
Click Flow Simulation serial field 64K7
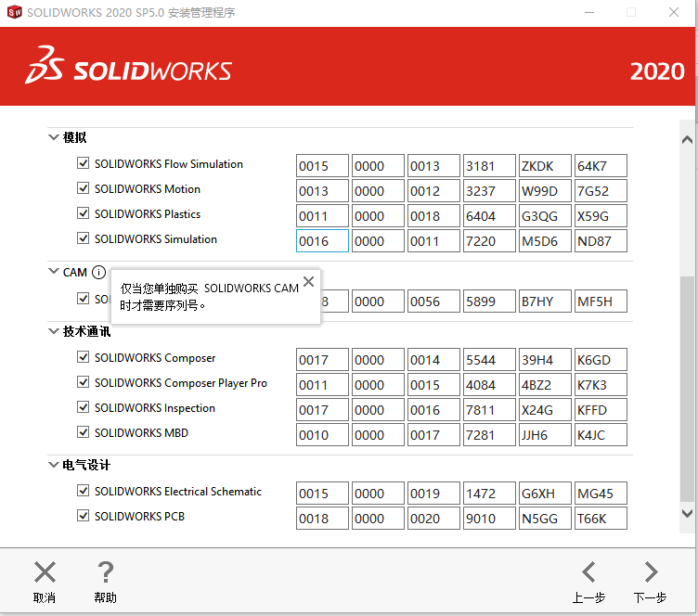coord(601,166)
